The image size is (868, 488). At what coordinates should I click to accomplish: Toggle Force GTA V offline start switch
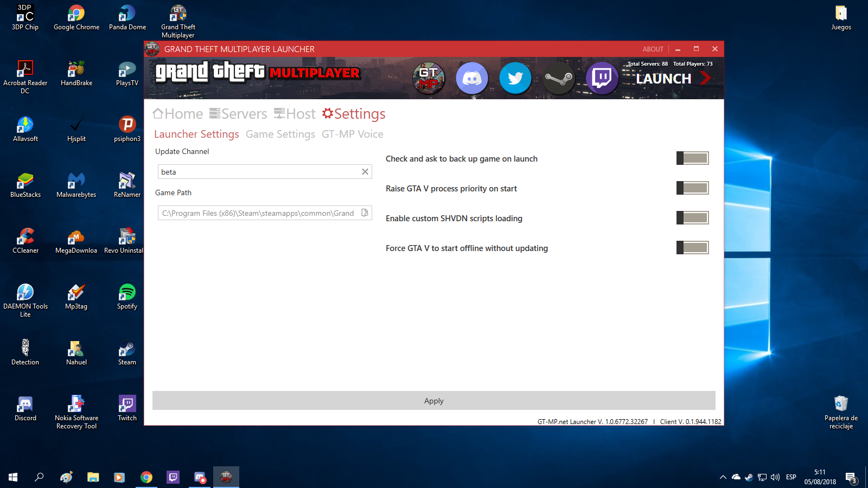tap(693, 248)
